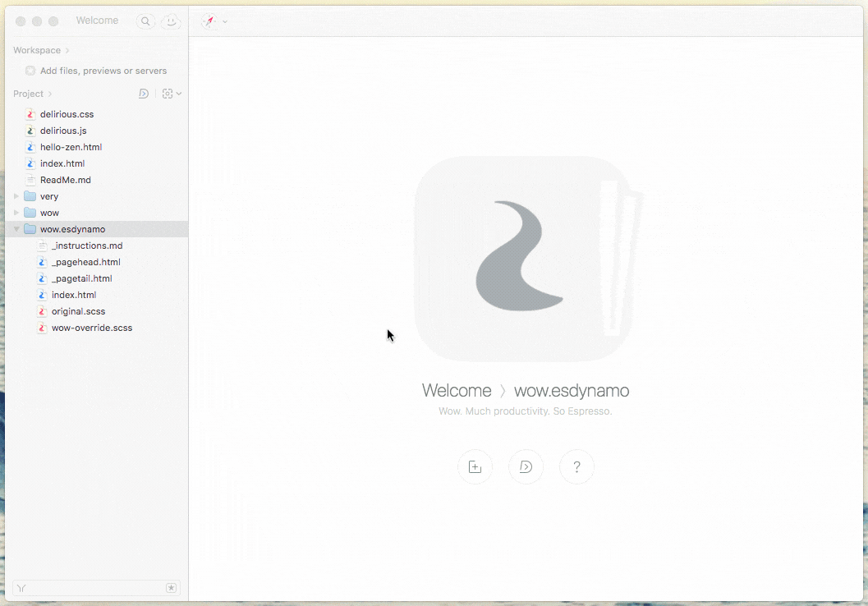Click the hello-zen.html file icon

click(30, 147)
